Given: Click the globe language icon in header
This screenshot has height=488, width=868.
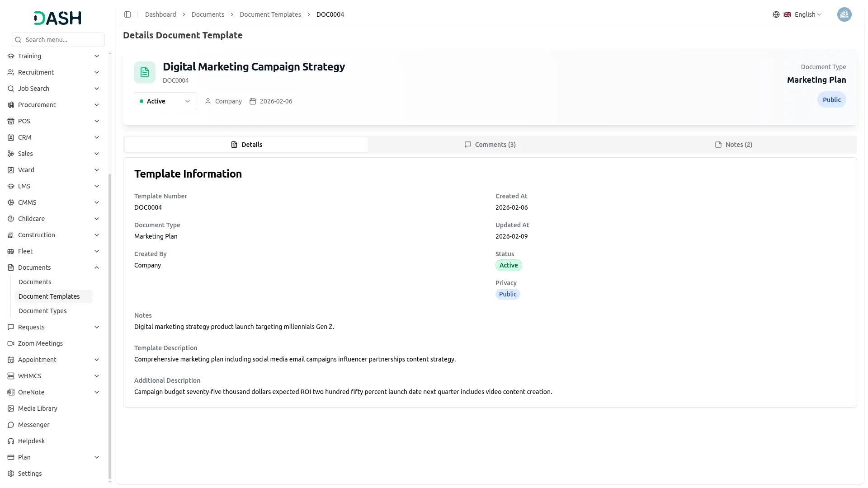Looking at the screenshot, I should tap(776, 14).
